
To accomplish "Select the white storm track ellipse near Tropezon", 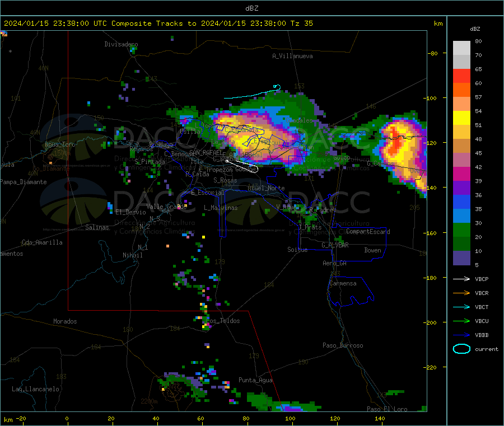I will (x=242, y=166).
